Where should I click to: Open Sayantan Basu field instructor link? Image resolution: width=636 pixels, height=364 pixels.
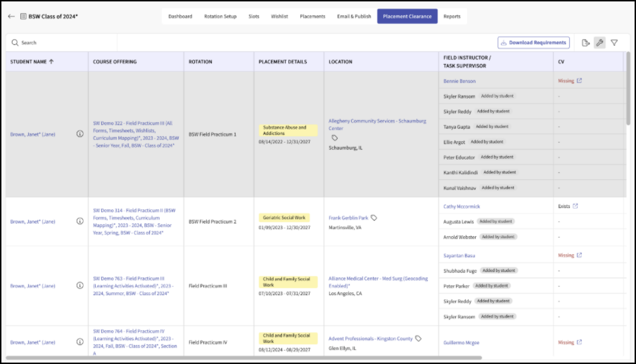tap(459, 255)
